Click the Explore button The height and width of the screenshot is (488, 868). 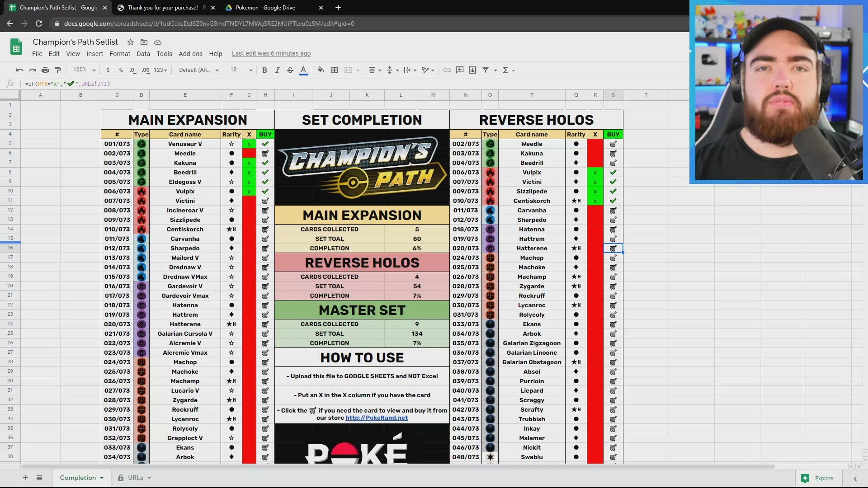[818, 478]
